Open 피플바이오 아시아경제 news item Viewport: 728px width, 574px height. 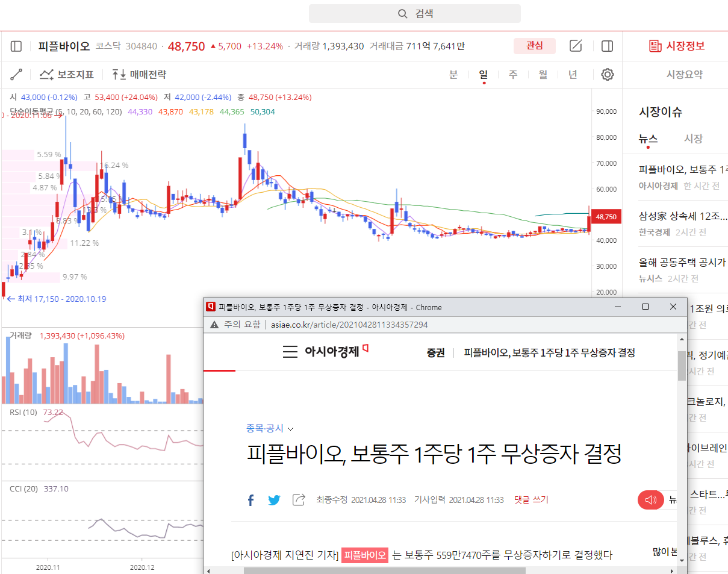pos(683,177)
